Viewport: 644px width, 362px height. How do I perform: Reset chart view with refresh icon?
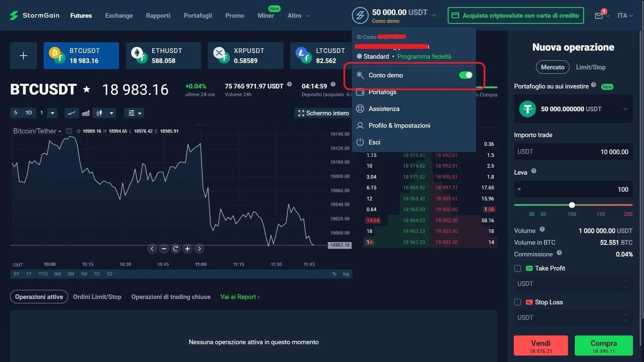point(175,249)
